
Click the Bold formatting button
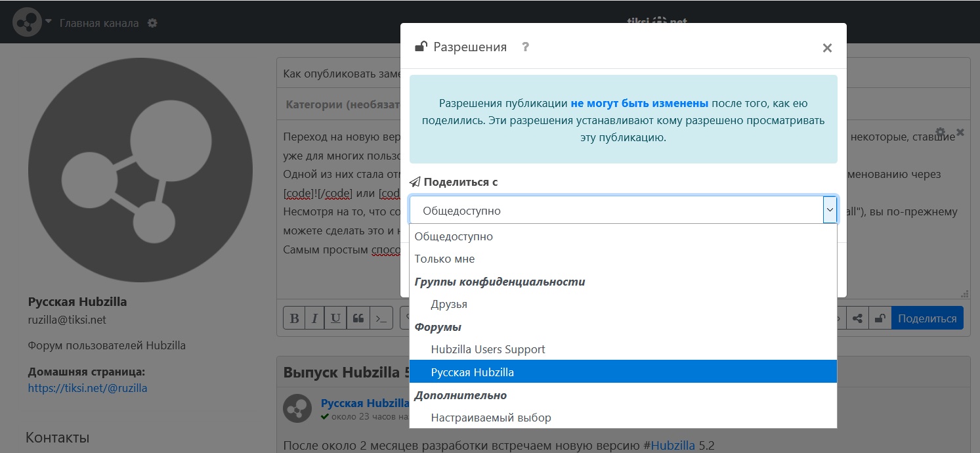293,318
